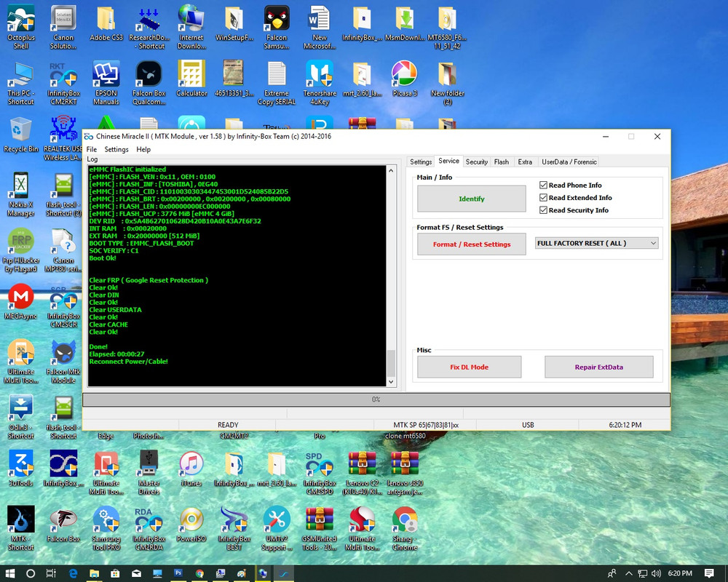
Task: Open MEGAsync desktop icon
Action: pyautogui.click(x=21, y=302)
